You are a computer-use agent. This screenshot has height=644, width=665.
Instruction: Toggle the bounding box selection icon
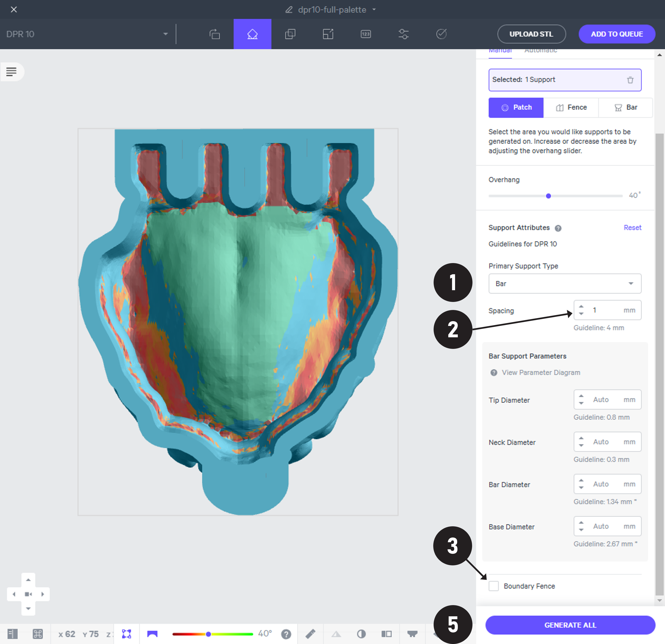[x=127, y=634]
